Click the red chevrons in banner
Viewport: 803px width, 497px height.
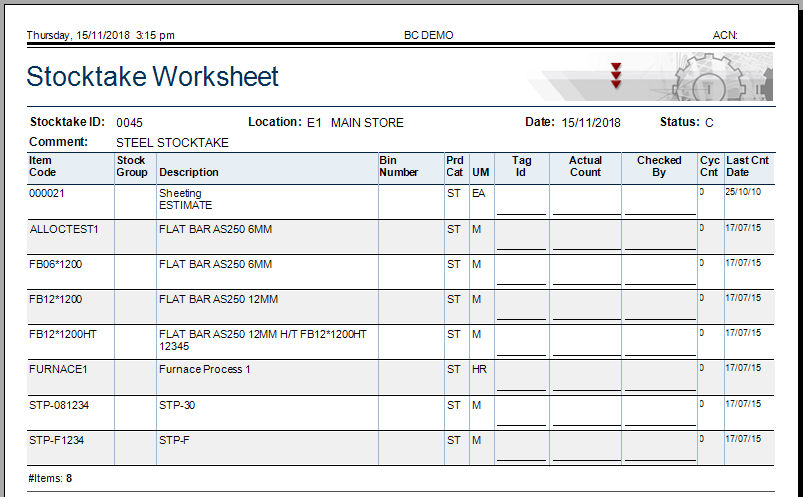[x=616, y=76]
